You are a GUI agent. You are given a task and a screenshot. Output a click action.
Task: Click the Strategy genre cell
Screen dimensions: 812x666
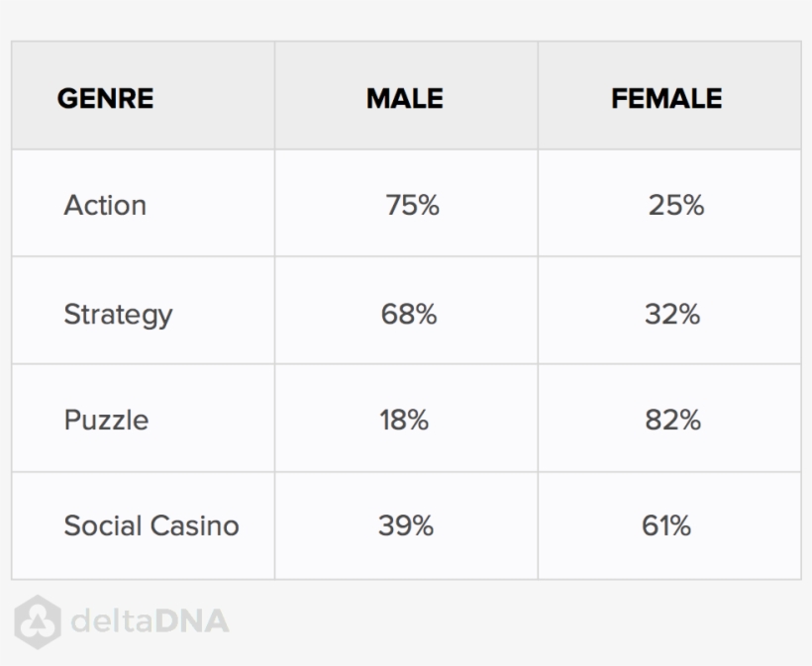[x=118, y=315]
